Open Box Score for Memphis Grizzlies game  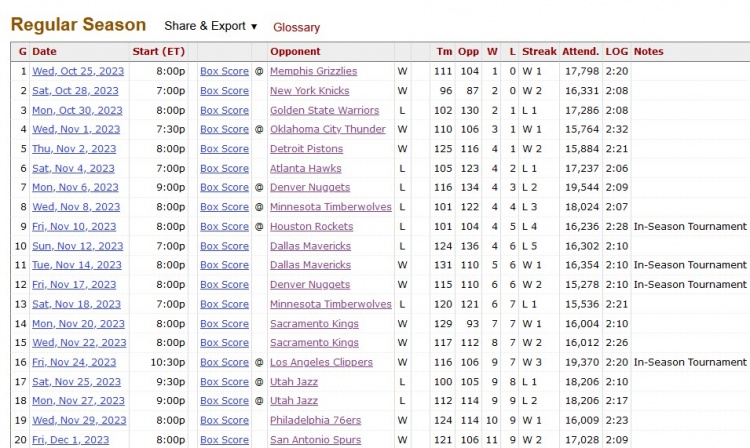[224, 71]
